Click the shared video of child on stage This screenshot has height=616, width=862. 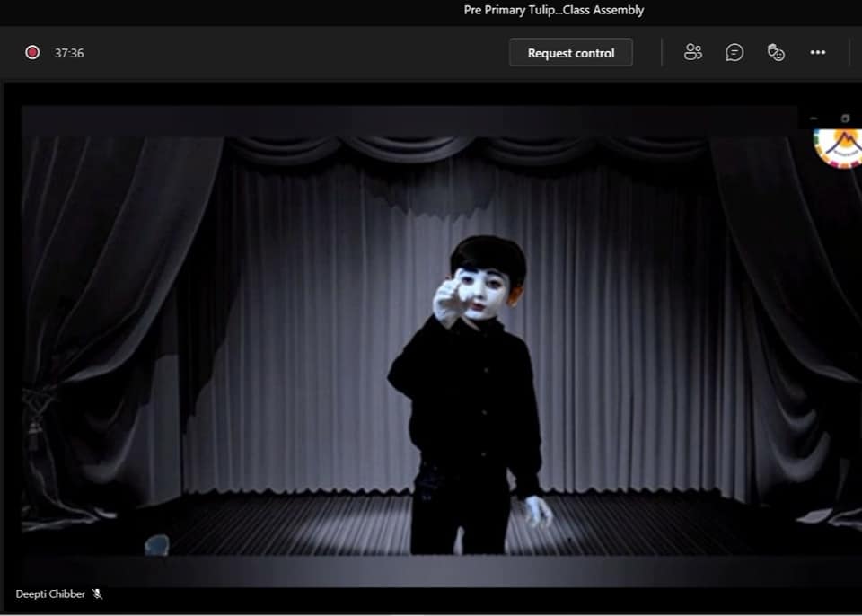[x=442, y=347]
